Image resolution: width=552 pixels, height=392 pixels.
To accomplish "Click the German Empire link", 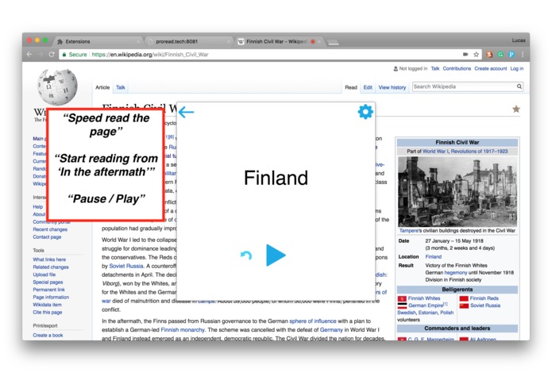I will [425, 306].
